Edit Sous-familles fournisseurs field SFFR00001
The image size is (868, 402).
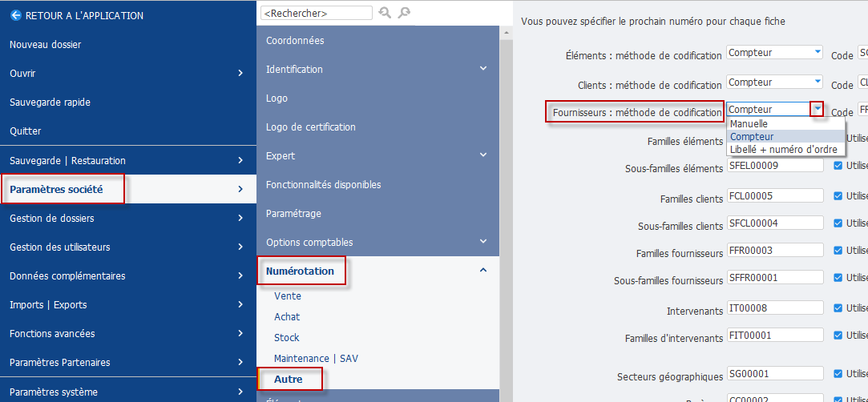(775, 278)
